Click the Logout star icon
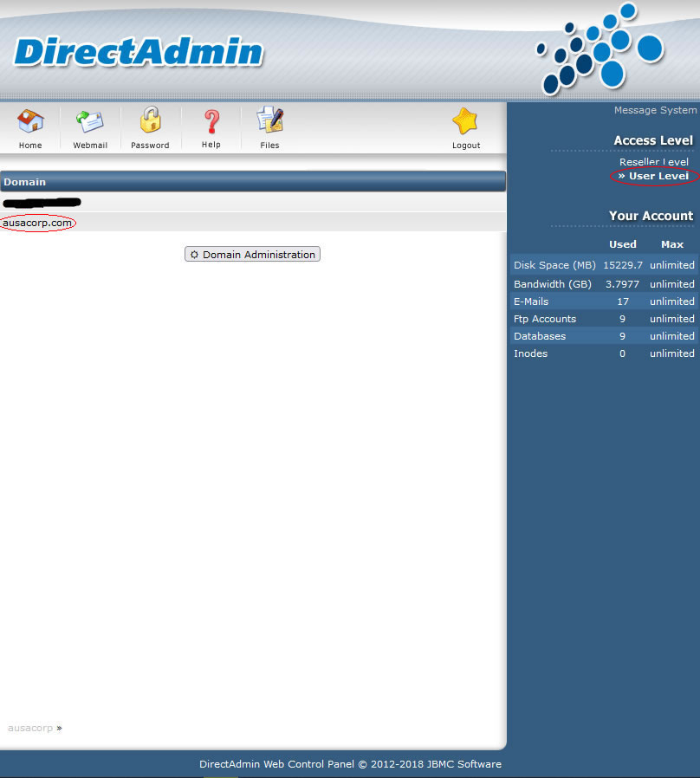700x778 pixels. click(465, 122)
